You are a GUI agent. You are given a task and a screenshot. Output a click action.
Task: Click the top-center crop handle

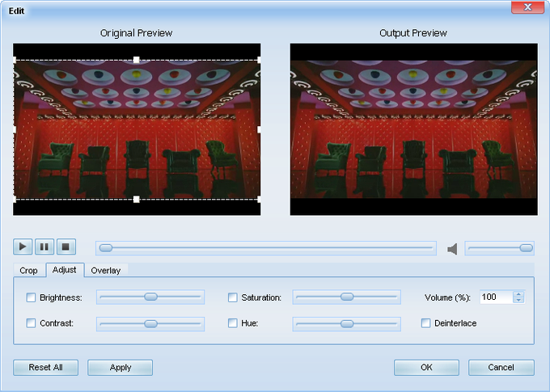[137, 60]
